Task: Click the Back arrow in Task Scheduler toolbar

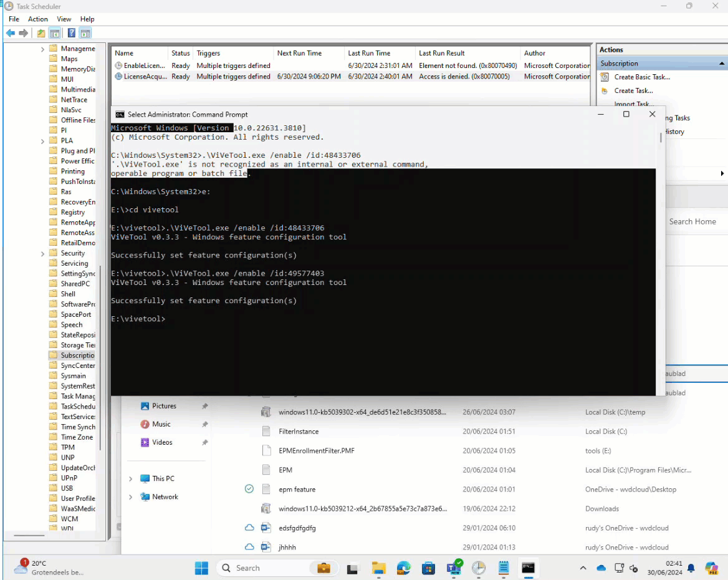Action: click(x=10, y=33)
